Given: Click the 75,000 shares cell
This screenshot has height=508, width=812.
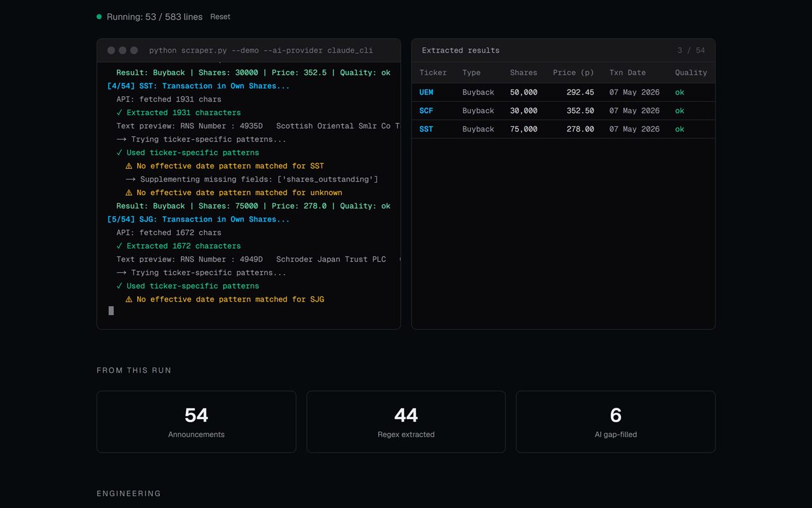Looking at the screenshot, I should pos(523,129).
